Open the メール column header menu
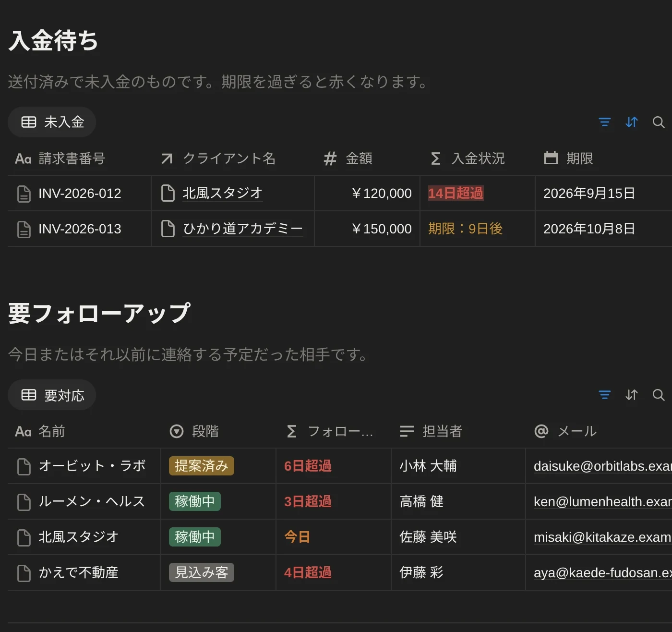This screenshot has width=672, height=632. (x=599, y=431)
